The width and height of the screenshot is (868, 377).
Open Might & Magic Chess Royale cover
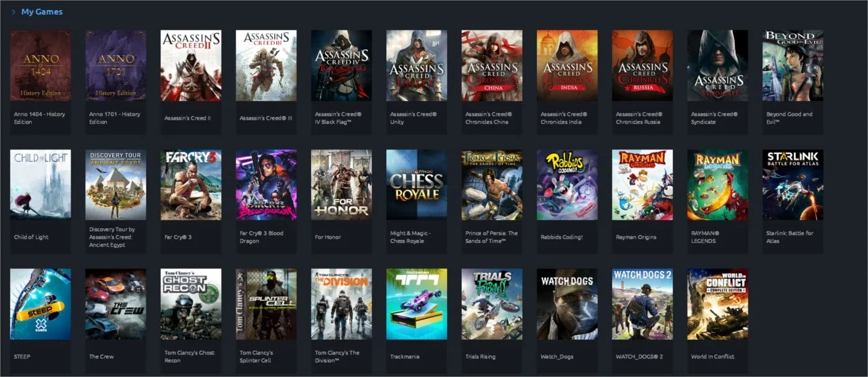click(x=417, y=185)
